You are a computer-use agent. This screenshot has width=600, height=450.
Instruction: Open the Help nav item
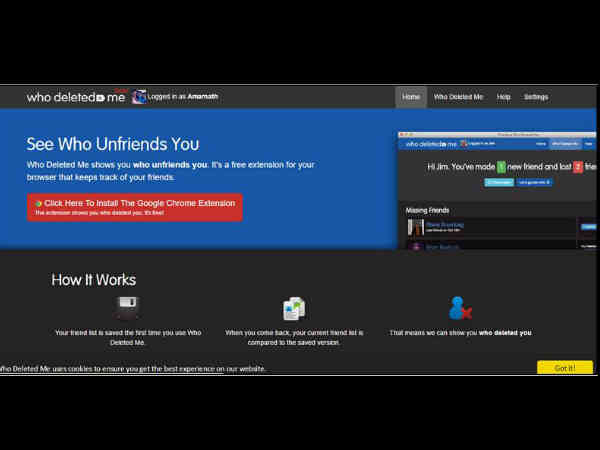tap(503, 97)
